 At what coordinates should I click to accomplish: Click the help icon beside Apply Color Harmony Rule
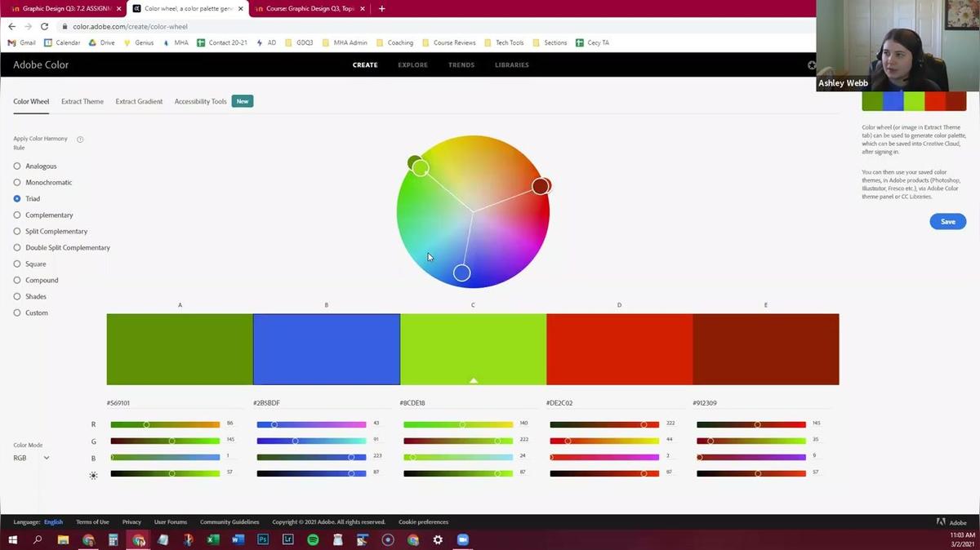click(x=80, y=140)
